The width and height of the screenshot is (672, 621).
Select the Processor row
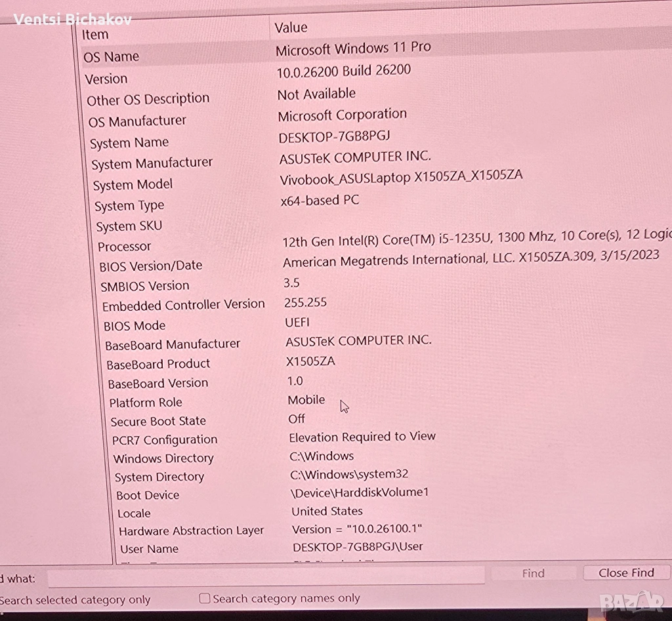(x=125, y=247)
